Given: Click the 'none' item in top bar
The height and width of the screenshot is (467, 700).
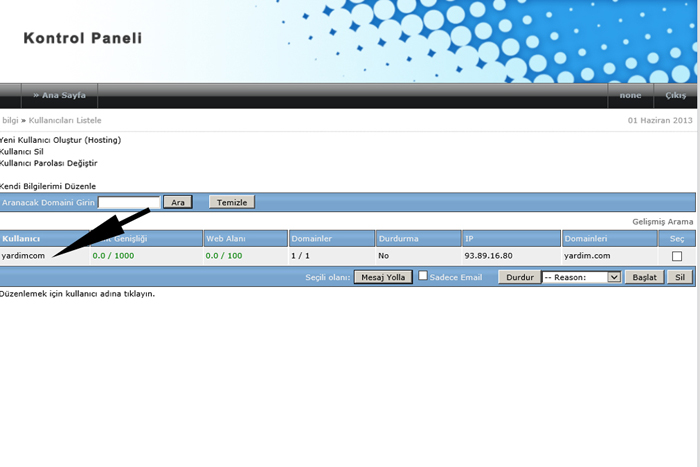Looking at the screenshot, I should pos(630,96).
